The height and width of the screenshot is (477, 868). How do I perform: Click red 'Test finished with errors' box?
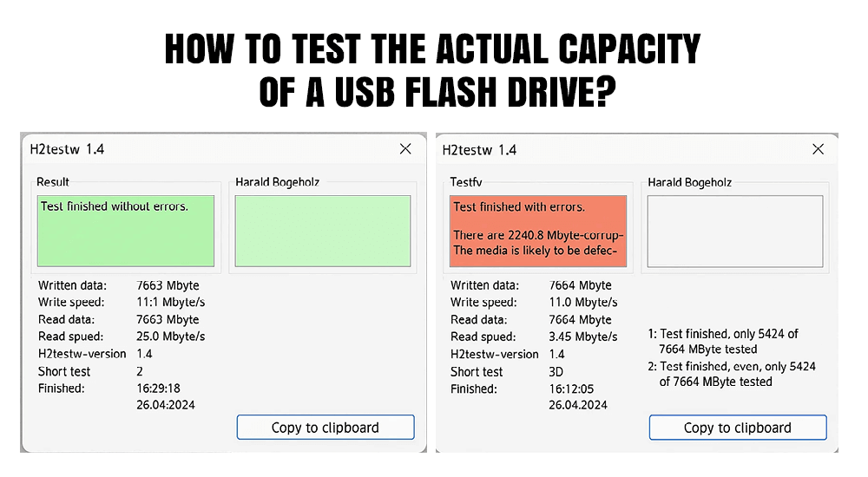(538, 231)
